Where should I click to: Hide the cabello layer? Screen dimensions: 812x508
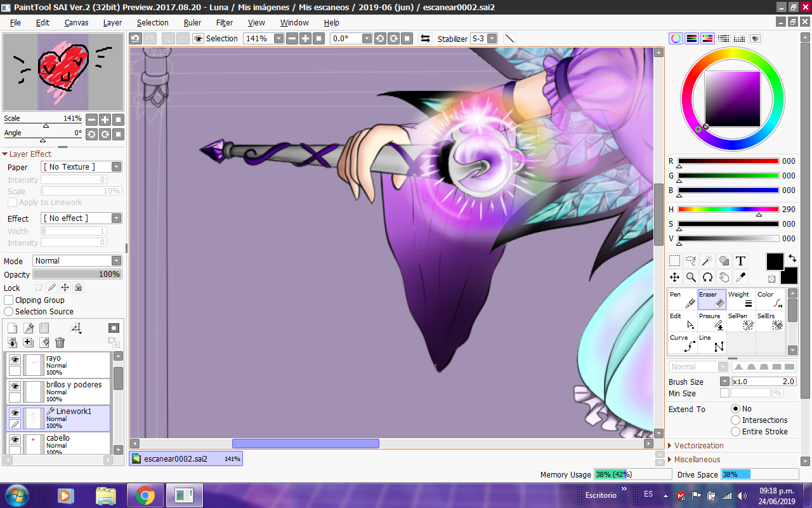(x=15, y=439)
